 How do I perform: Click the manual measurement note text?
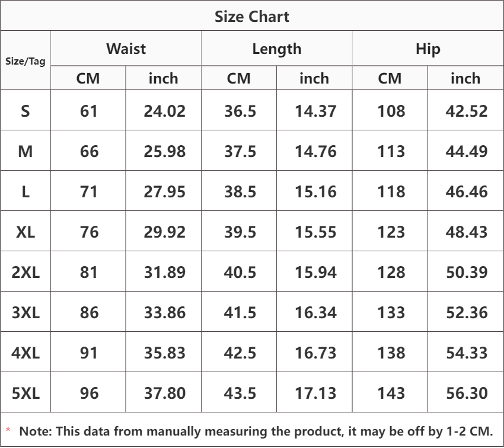(256, 431)
